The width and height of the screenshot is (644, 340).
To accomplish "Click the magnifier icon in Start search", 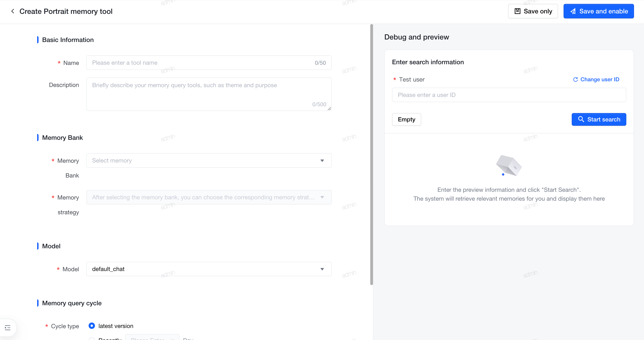I will 581,119.
